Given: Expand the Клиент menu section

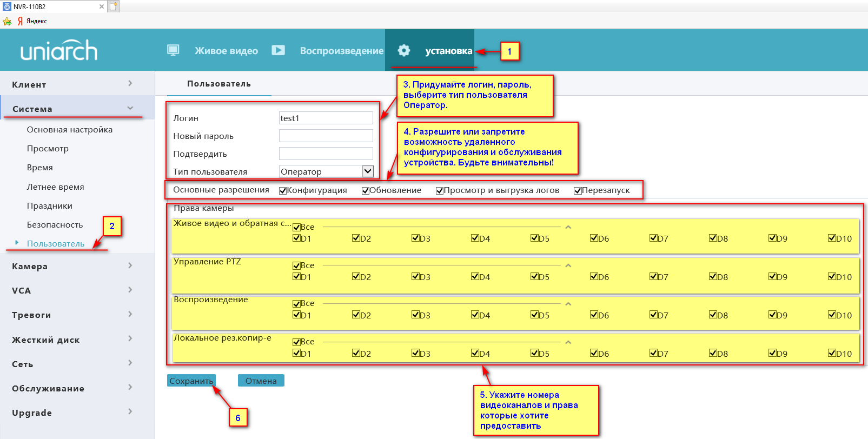Looking at the screenshot, I should point(77,84).
